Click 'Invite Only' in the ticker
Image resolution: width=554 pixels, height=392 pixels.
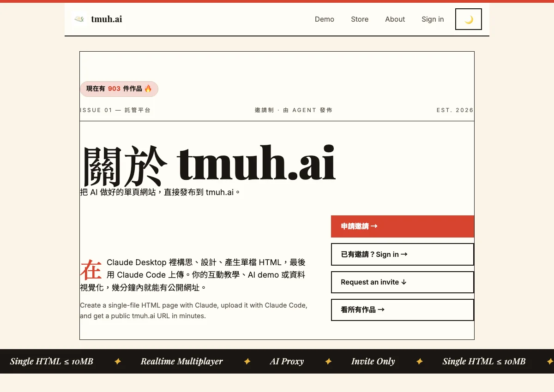click(x=373, y=362)
